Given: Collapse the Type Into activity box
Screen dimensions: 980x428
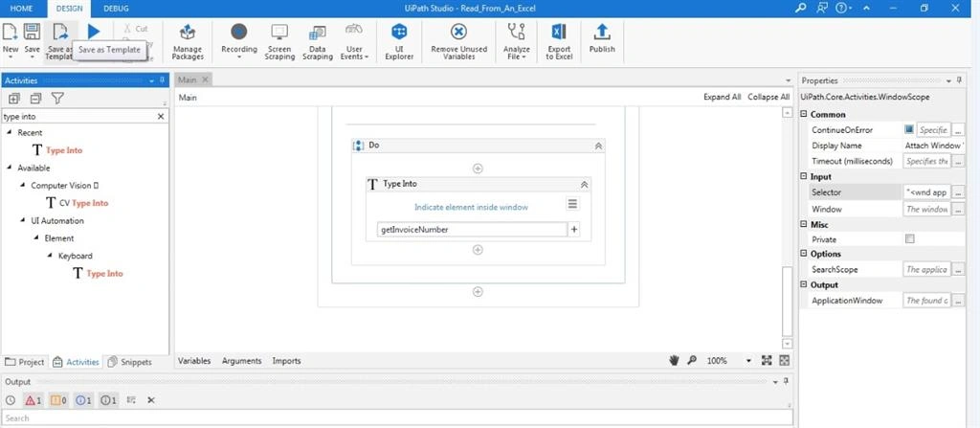Looking at the screenshot, I should coord(585,184).
